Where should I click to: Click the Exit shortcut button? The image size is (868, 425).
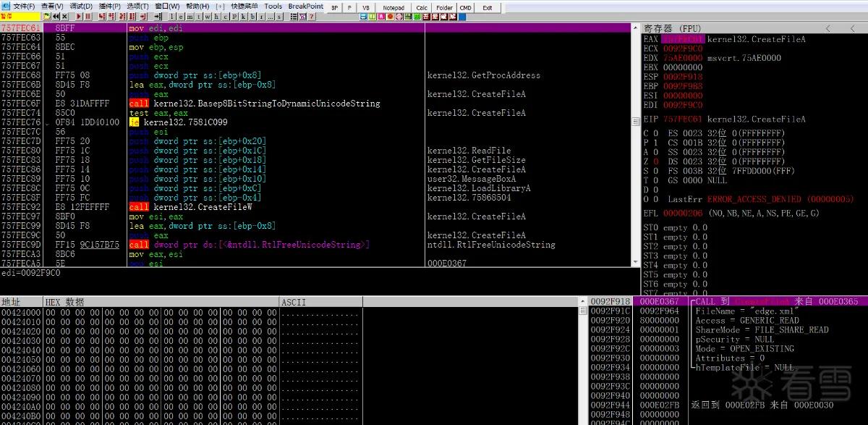488,8
